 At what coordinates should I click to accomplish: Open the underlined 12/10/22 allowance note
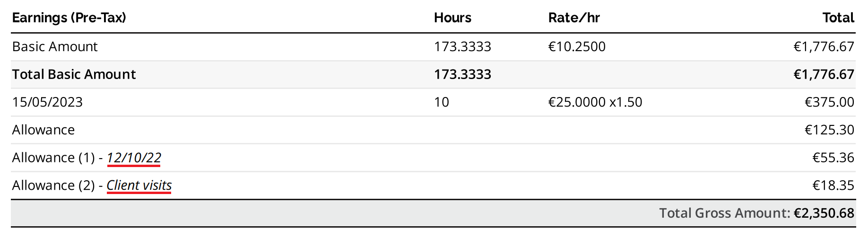(134, 158)
